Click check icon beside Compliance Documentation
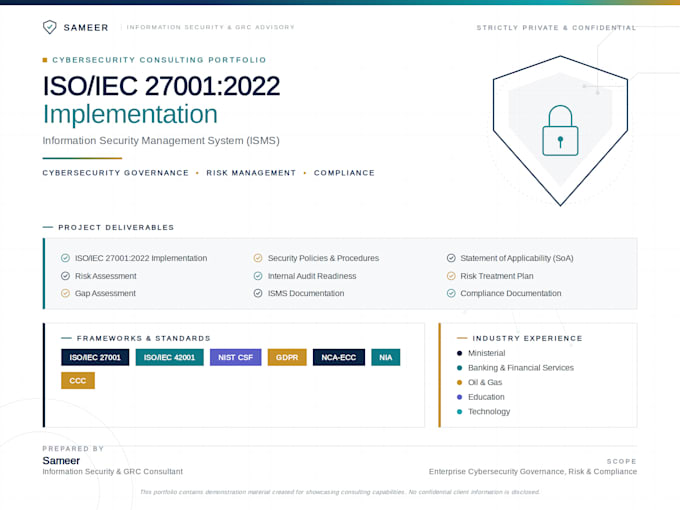The height and width of the screenshot is (510, 680). click(451, 293)
